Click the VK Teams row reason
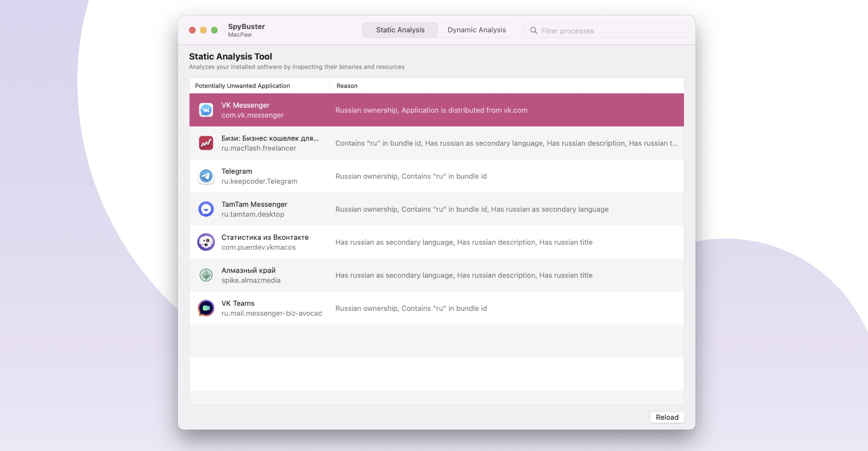This screenshot has width=868, height=451. click(411, 308)
